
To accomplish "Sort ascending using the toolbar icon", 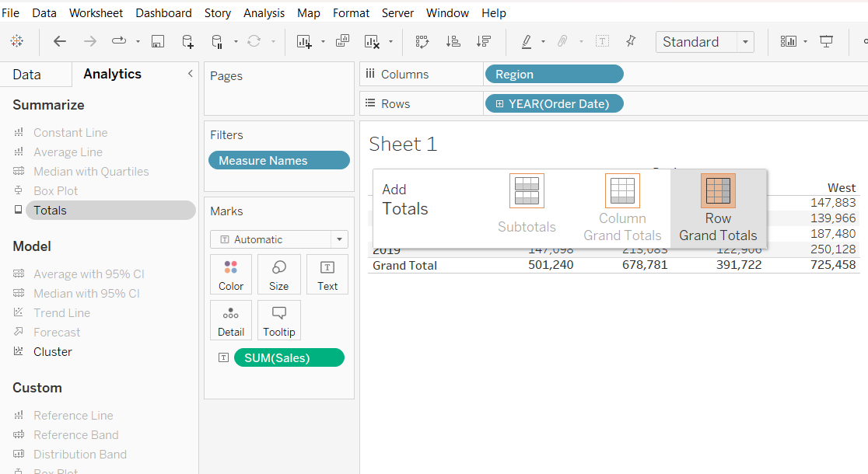I will click(x=453, y=42).
